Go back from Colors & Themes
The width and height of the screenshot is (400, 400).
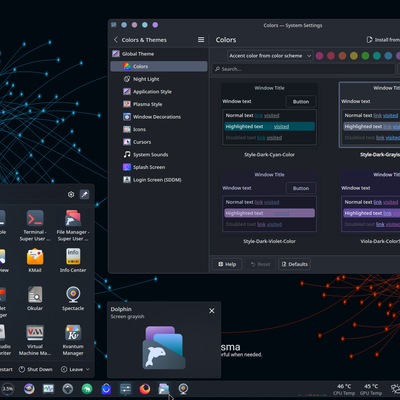click(x=116, y=40)
